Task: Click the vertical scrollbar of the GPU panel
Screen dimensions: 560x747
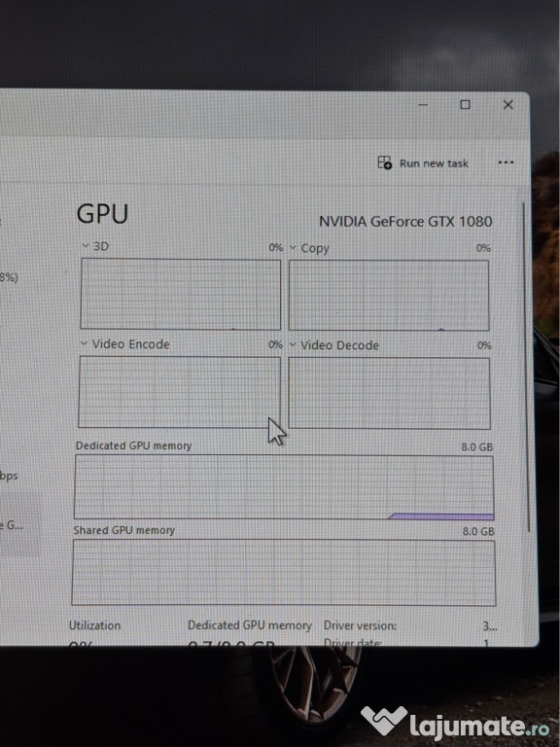Action: pyautogui.click(x=527, y=367)
